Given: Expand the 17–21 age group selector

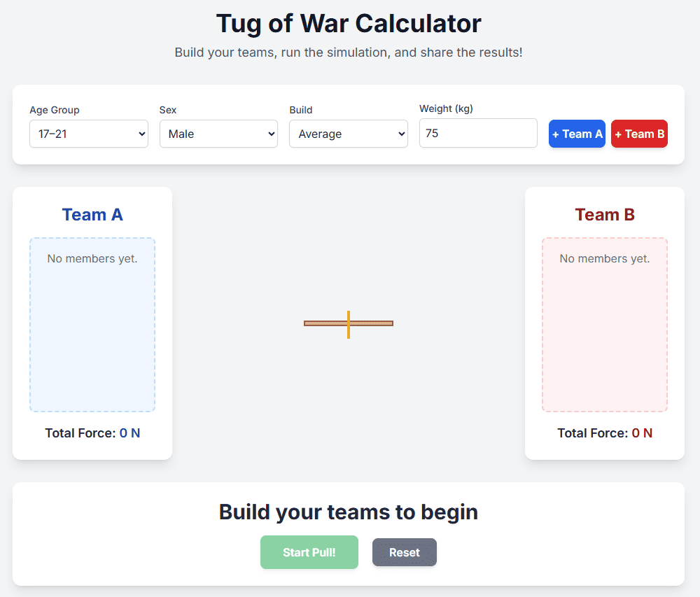Looking at the screenshot, I should coord(88,134).
